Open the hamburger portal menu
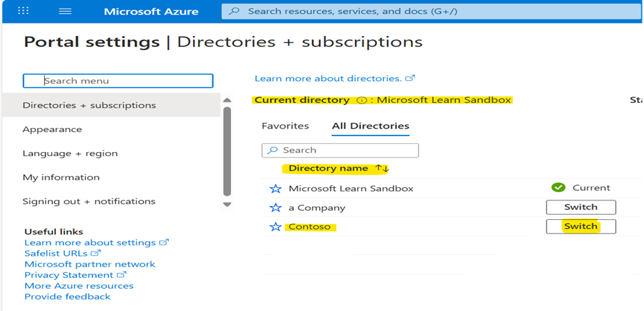The image size is (644, 311). pyautogui.click(x=65, y=11)
